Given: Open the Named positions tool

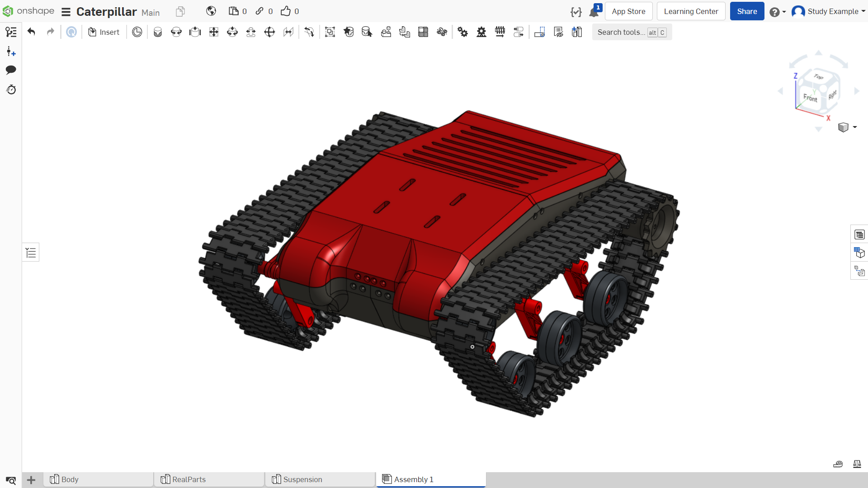Looking at the screenshot, I should point(540,32).
